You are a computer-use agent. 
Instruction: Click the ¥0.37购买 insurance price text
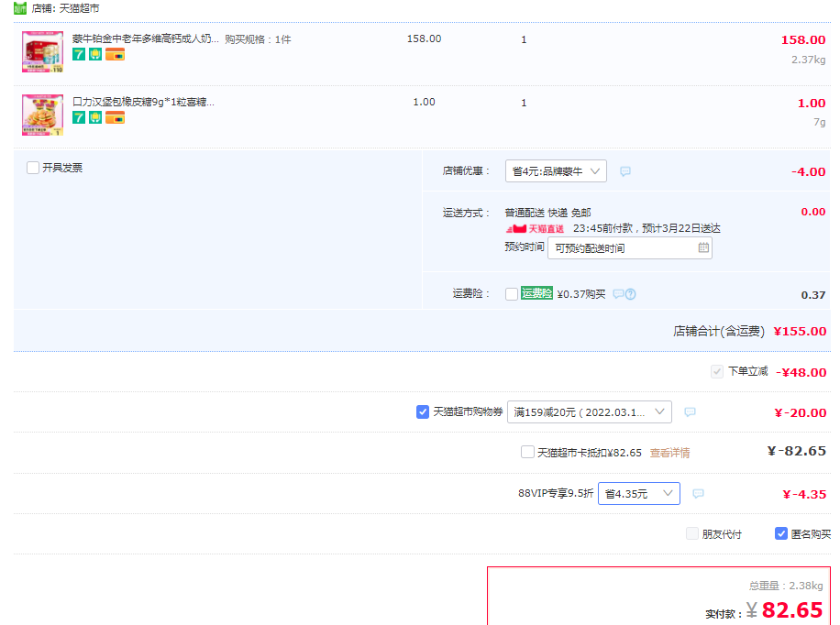[581, 294]
